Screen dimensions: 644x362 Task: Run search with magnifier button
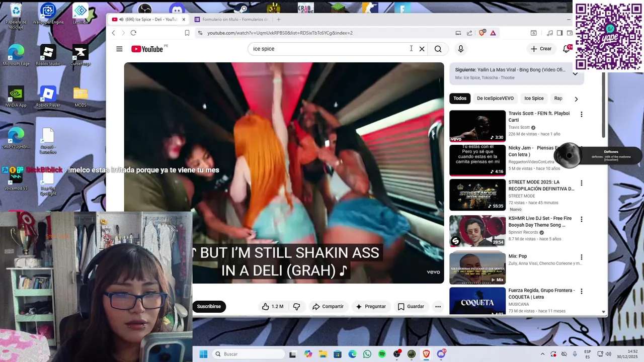pos(438,49)
